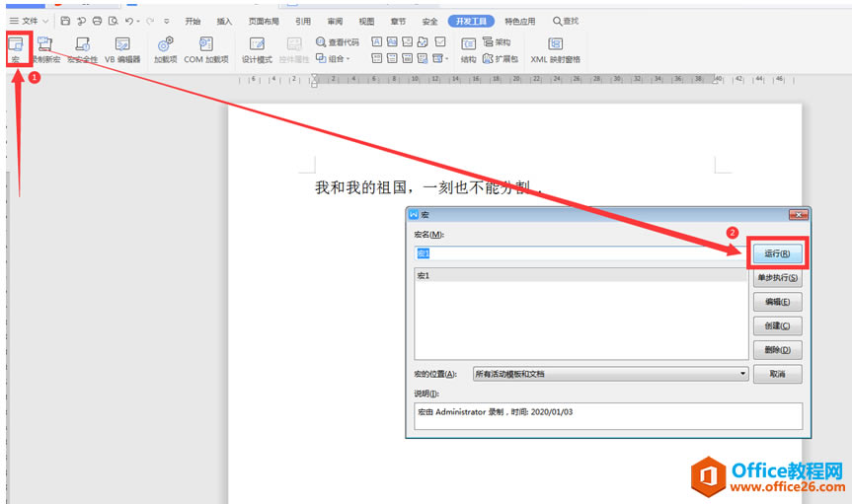Switch to the 视图 tab
852x504 pixels.
pos(366,21)
